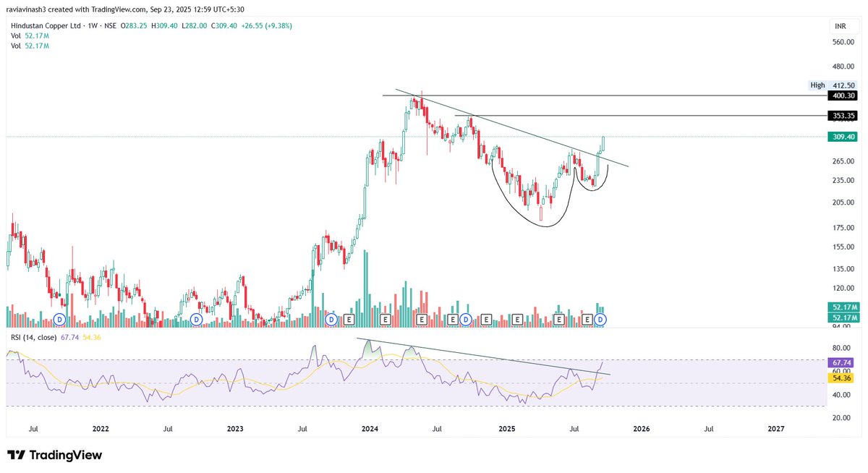Click the TradingView logo at bottom left
Viewport: 868px width, 473px height.
(55, 455)
